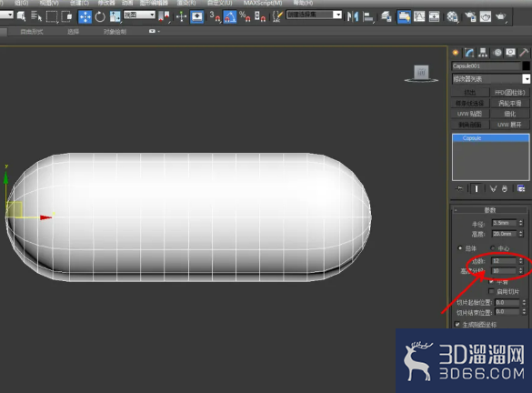Toggle Show End Result icon
The height and width of the screenshot is (393, 532).
point(477,188)
